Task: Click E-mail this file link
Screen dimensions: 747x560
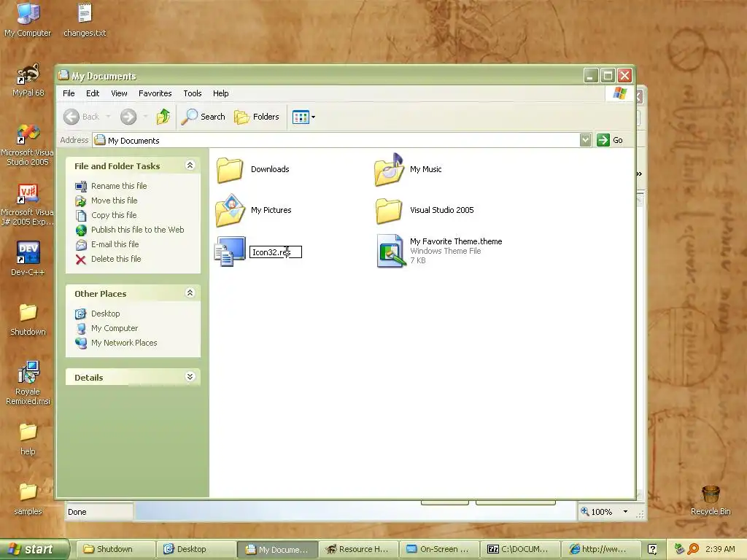Action: pos(115,244)
